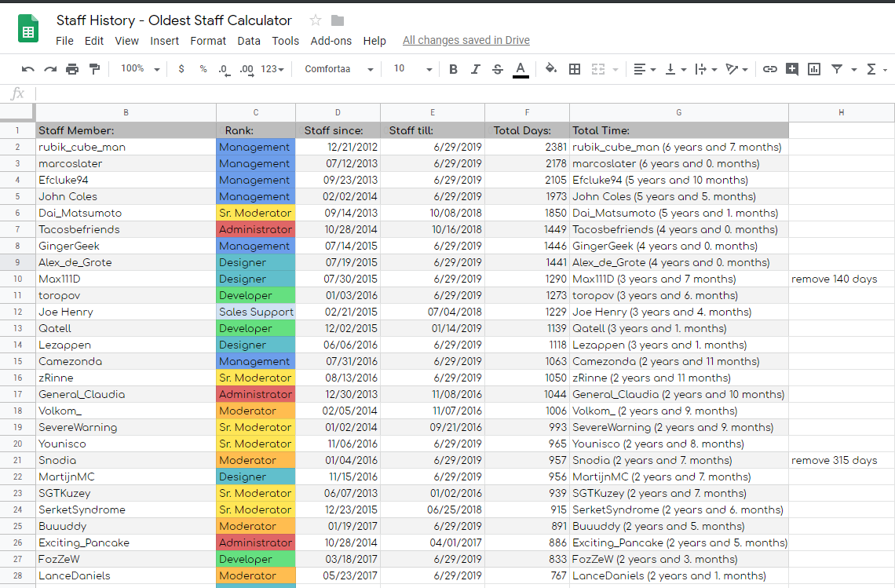Select the remove 140 days note cell
Viewport: 895px width, 588px height.
point(841,279)
